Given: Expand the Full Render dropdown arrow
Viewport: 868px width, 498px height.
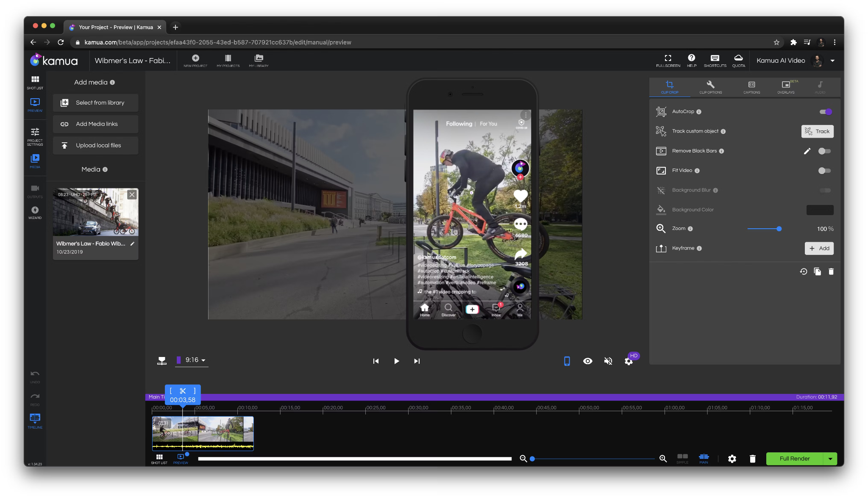Looking at the screenshot, I should 830,459.
